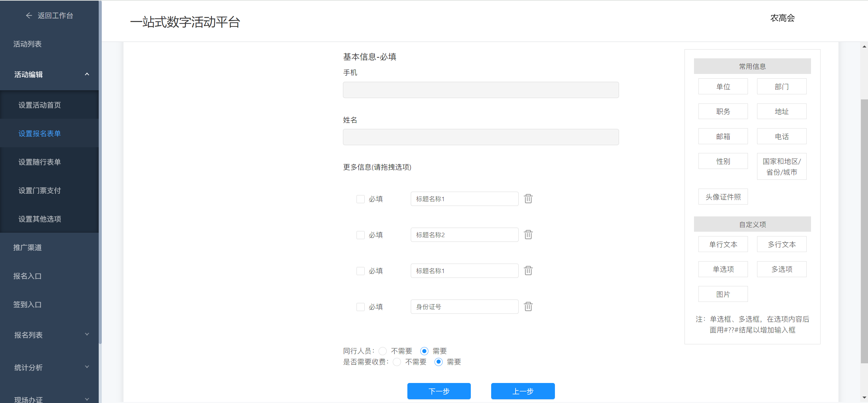Add the 职务 common field
Image resolution: width=868 pixels, height=403 pixels.
click(723, 111)
